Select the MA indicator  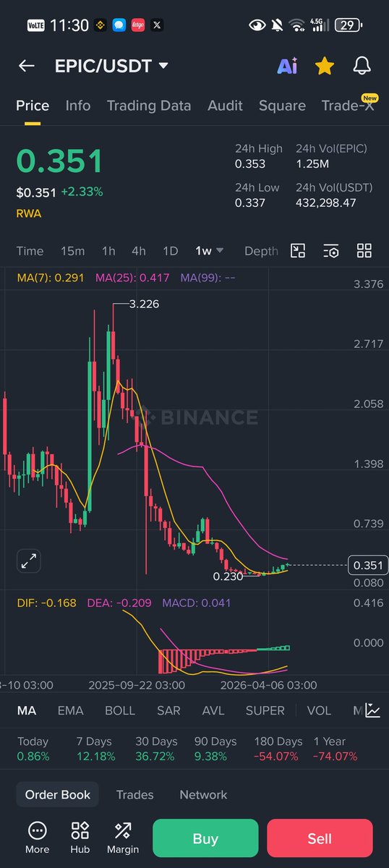(x=27, y=710)
